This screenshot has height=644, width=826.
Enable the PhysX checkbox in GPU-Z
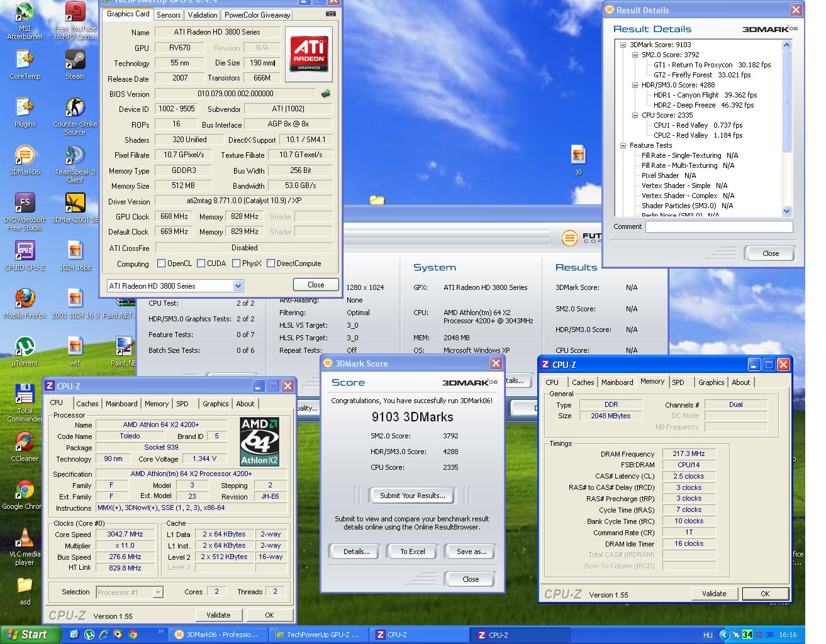pos(236,264)
